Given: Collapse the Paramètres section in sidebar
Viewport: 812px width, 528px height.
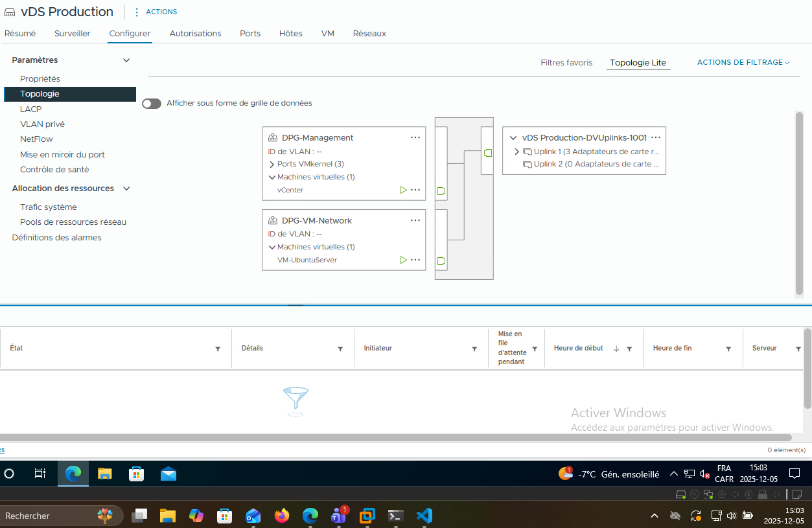Looking at the screenshot, I should tap(126, 60).
